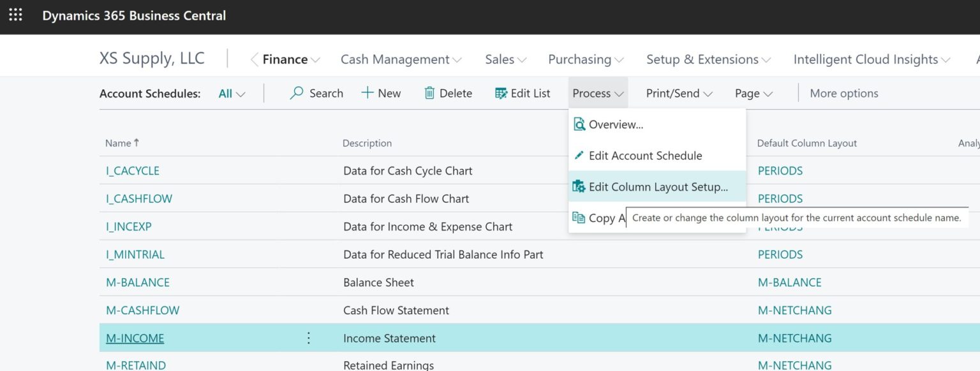Click the pencil icon beside Edit Account Schedule
Image resolution: width=980 pixels, height=371 pixels.
pos(579,155)
